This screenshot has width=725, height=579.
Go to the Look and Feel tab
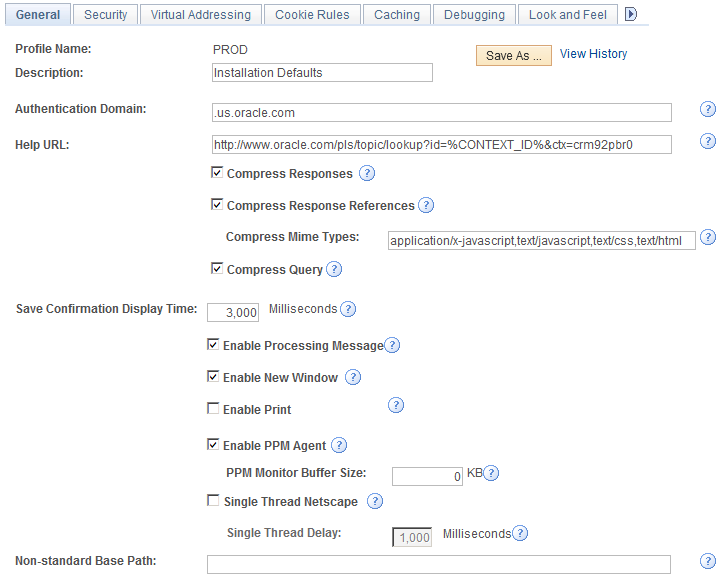pos(568,15)
